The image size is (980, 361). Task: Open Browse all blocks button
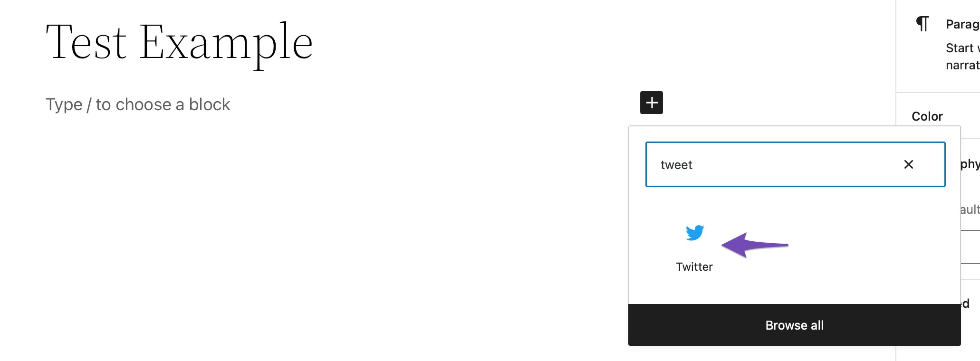click(x=794, y=325)
